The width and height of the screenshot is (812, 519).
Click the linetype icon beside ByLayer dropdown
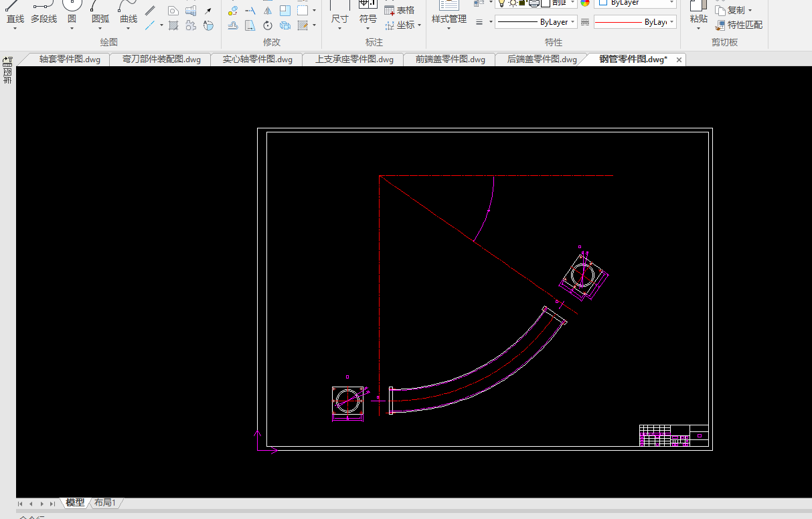(x=585, y=22)
